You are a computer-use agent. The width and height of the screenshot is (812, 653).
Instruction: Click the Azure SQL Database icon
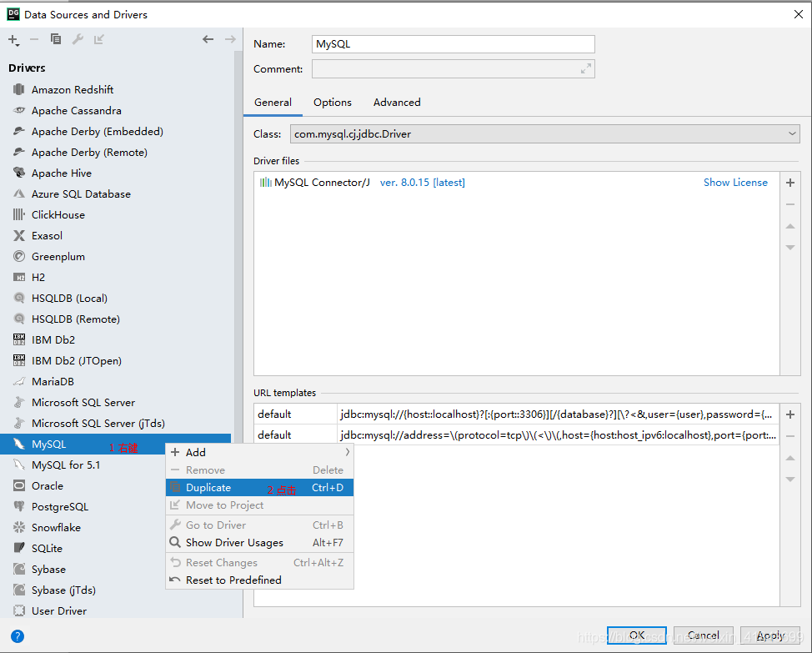(19, 193)
